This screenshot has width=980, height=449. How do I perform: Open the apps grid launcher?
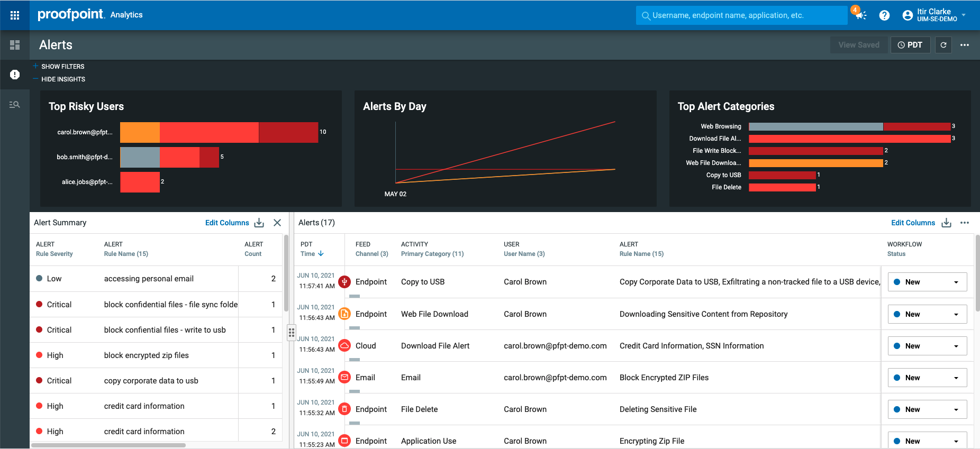point(15,15)
